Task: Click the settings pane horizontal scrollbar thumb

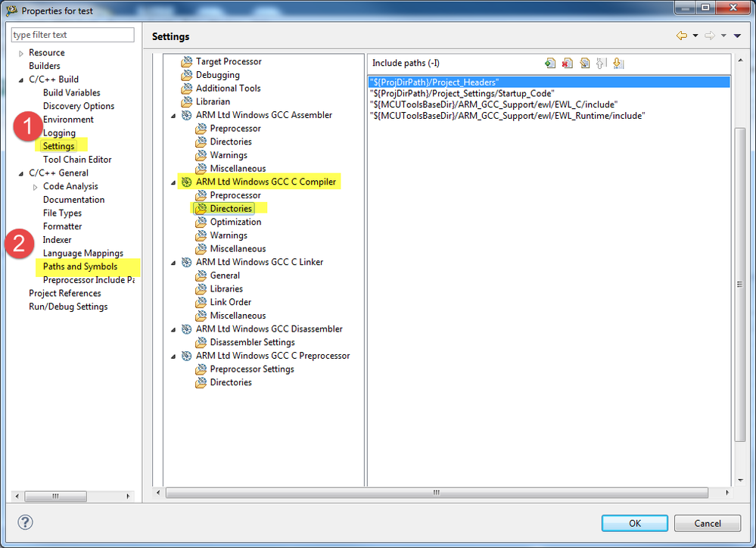Action: tap(437, 493)
